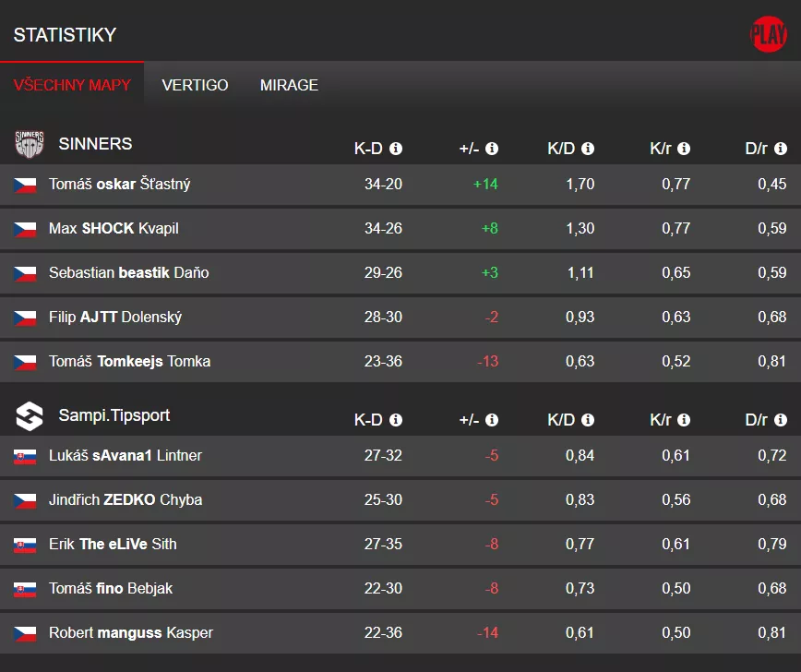Click the Czech flag beside Filip AJTT Dolenský

coord(25,317)
